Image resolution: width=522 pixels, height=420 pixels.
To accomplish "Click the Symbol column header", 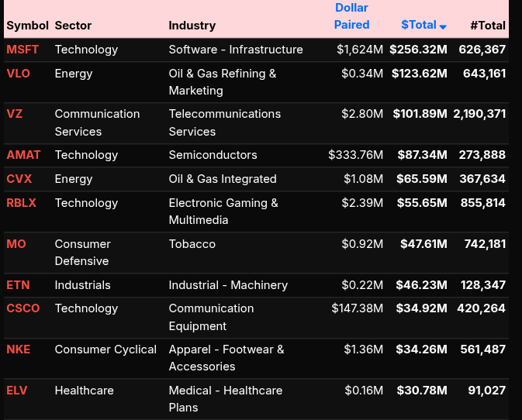I will coord(27,26).
